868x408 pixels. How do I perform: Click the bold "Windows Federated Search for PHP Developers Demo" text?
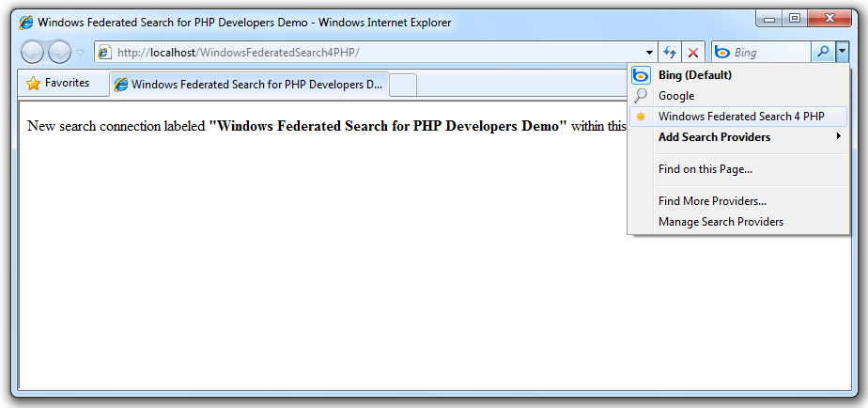[x=387, y=126]
